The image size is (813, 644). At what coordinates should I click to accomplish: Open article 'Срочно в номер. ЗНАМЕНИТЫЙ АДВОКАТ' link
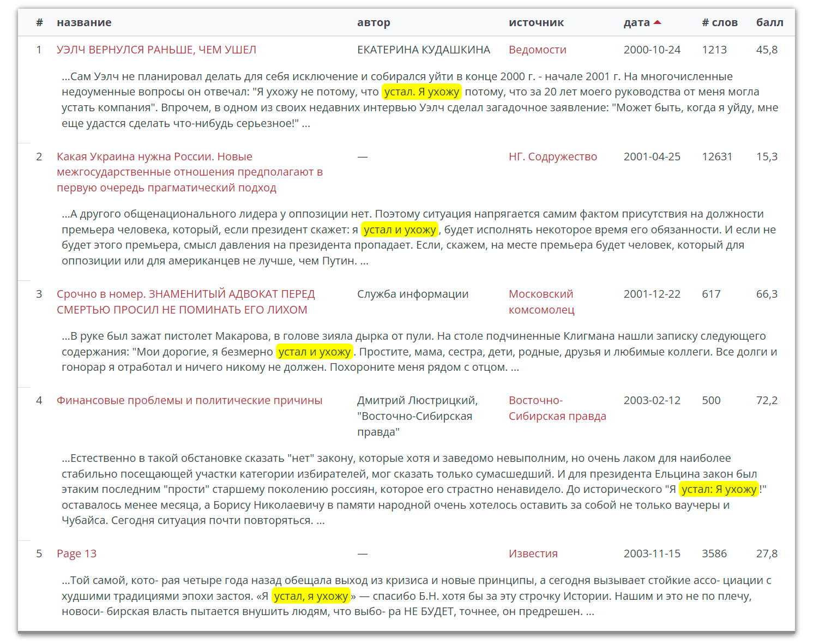pos(186,302)
